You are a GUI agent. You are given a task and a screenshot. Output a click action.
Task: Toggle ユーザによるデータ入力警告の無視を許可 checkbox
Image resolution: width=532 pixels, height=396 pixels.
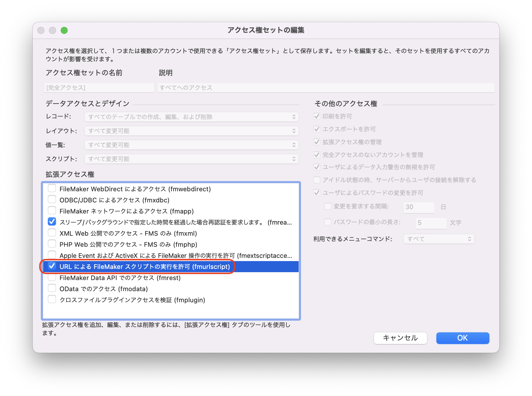317,167
